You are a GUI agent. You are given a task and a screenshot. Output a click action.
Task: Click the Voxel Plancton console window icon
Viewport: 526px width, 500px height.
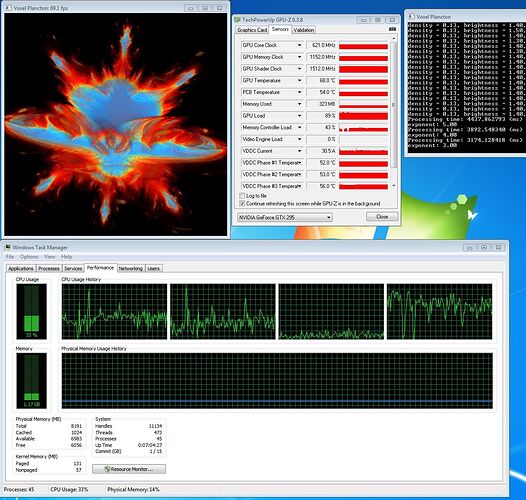411,16
